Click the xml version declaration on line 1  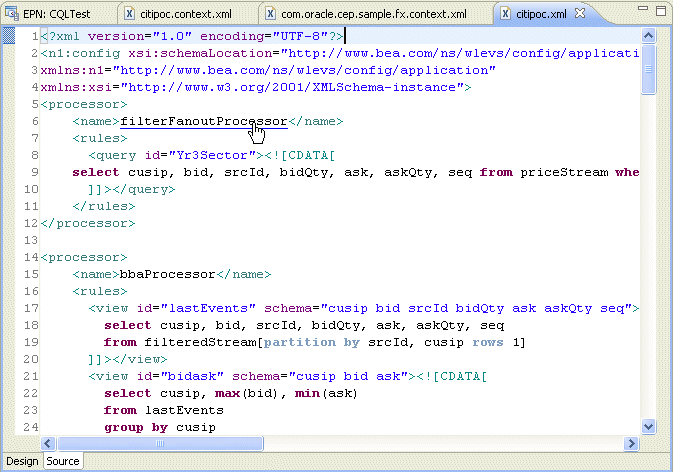point(192,36)
